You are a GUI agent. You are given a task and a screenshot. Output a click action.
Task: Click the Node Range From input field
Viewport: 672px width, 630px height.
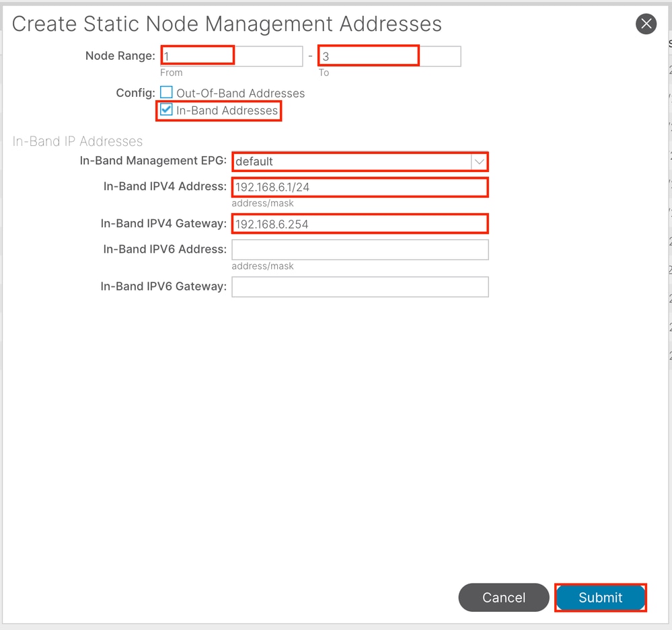point(231,56)
